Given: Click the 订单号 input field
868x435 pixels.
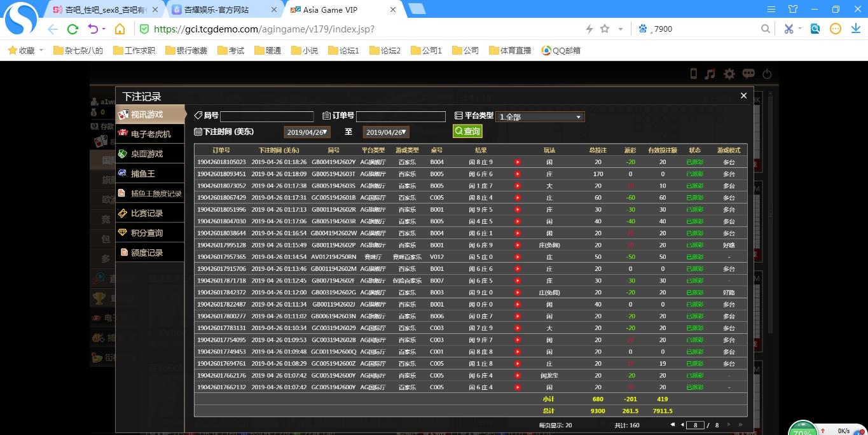Looking at the screenshot, I should [x=401, y=116].
